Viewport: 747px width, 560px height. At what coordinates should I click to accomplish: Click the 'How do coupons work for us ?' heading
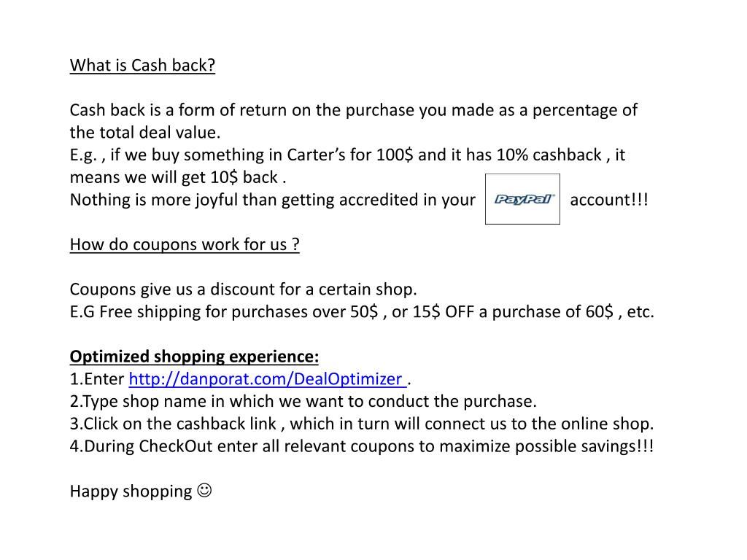185,244
